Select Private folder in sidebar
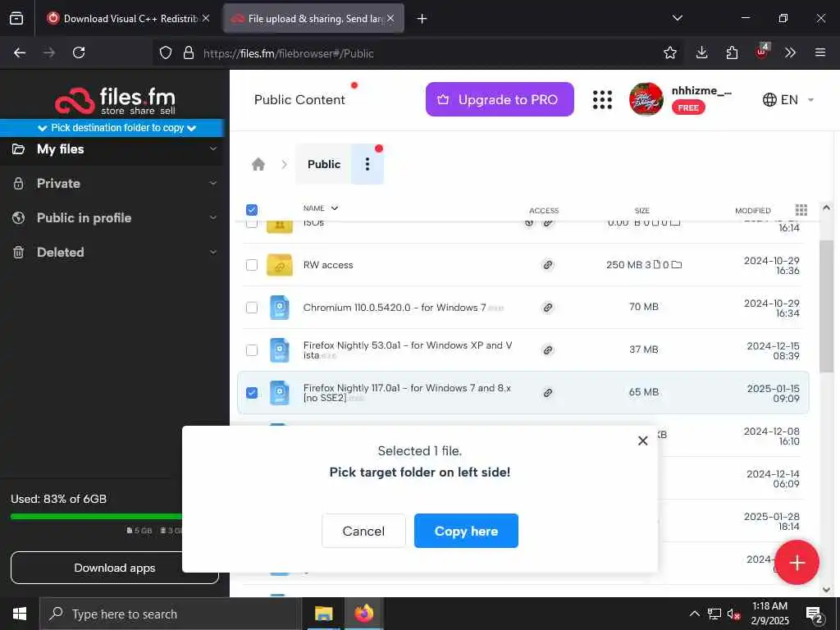This screenshot has height=630, width=840. click(58, 183)
